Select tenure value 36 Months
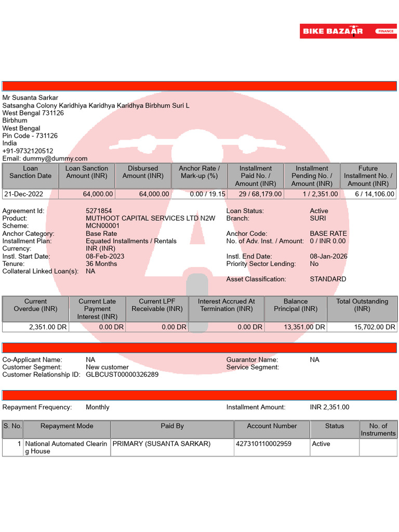The image size is (399, 532). point(101,263)
